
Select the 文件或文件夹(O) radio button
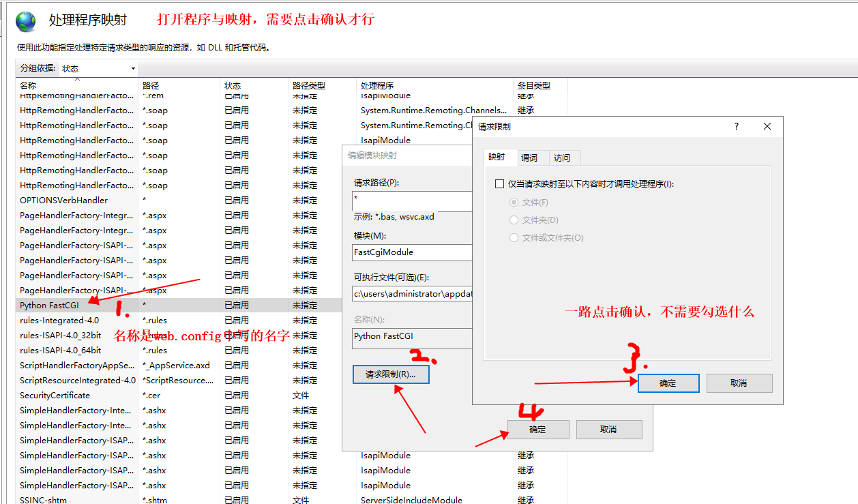point(515,237)
